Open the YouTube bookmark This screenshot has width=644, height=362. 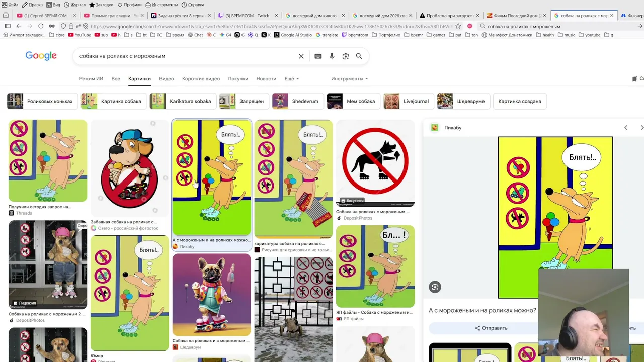tap(79, 35)
